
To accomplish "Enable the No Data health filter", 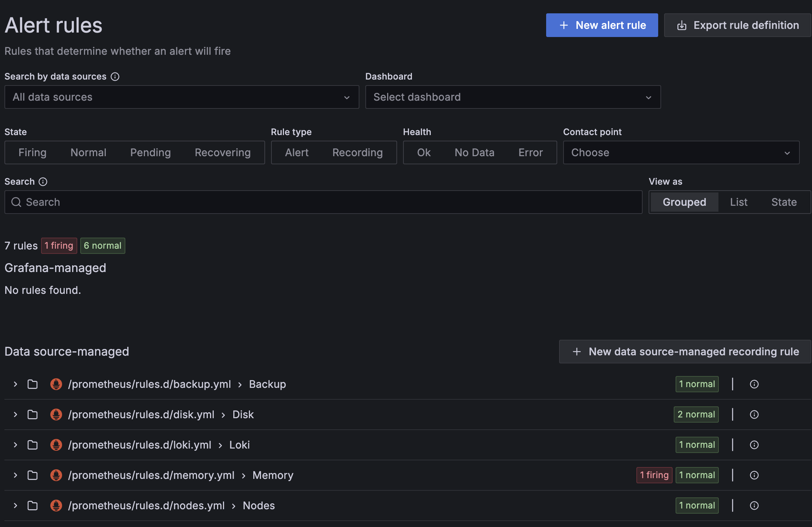I will coord(474,152).
